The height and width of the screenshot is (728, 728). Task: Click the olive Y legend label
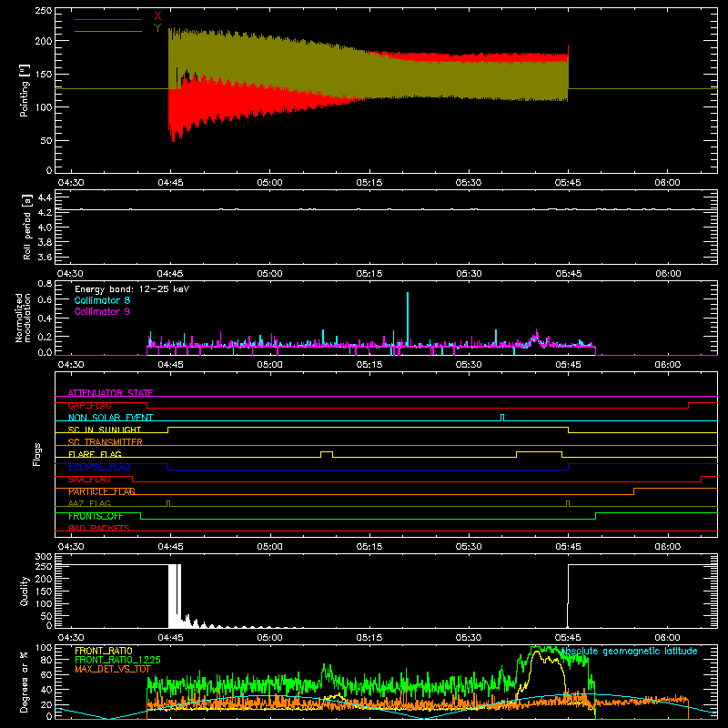[x=157, y=28]
